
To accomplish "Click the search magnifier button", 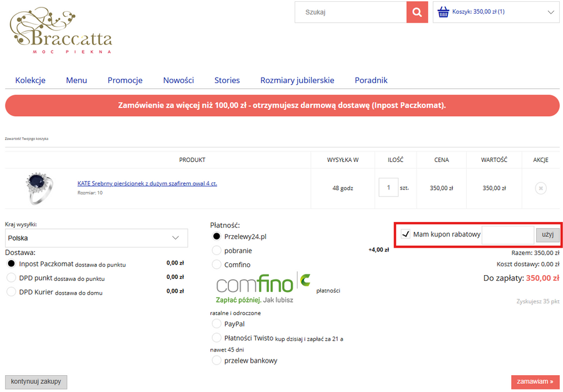I will tap(417, 12).
